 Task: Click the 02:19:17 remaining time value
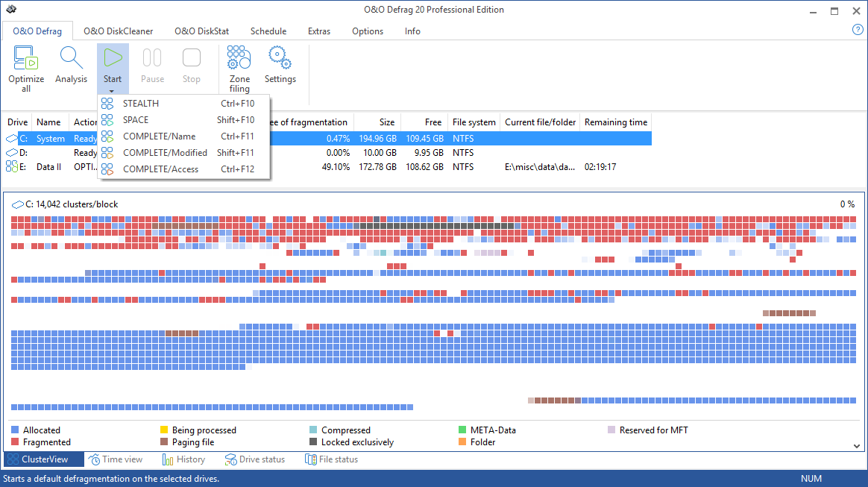tap(600, 166)
